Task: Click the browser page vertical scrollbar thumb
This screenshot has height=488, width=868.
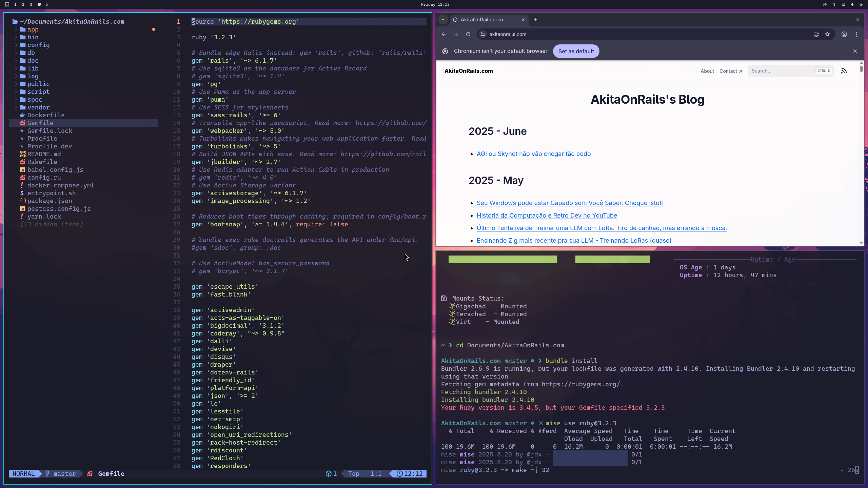Action: tap(861, 69)
